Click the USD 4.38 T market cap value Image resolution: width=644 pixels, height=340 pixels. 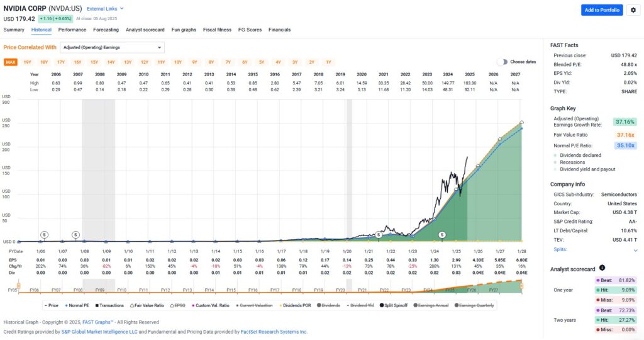(x=625, y=213)
